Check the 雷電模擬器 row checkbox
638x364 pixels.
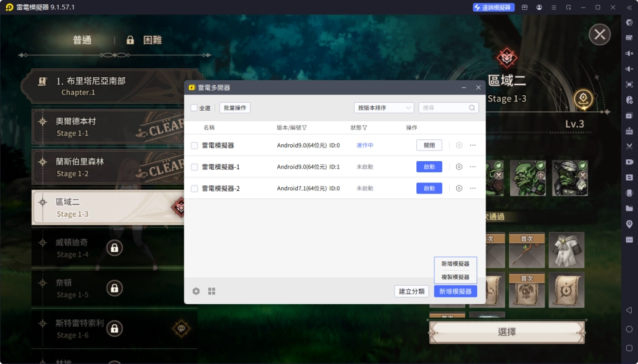194,146
